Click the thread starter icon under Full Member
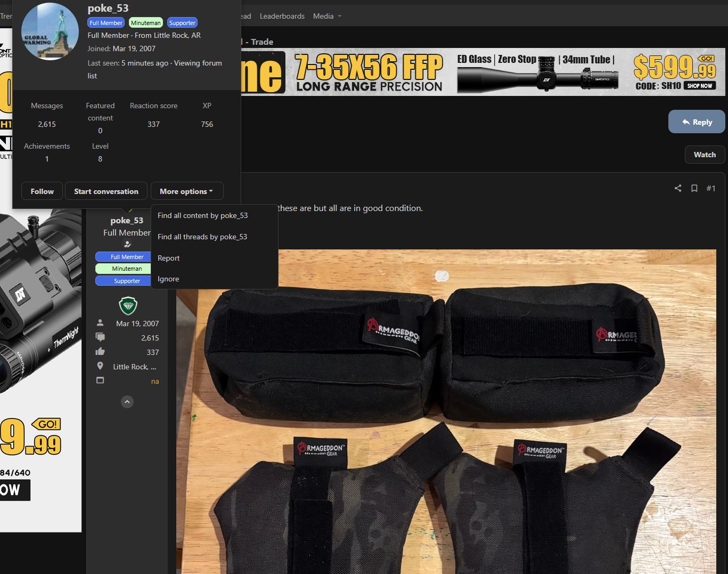The width and height of the screenshot is (728, 574). pyautogui.click(x=127, y=244)
